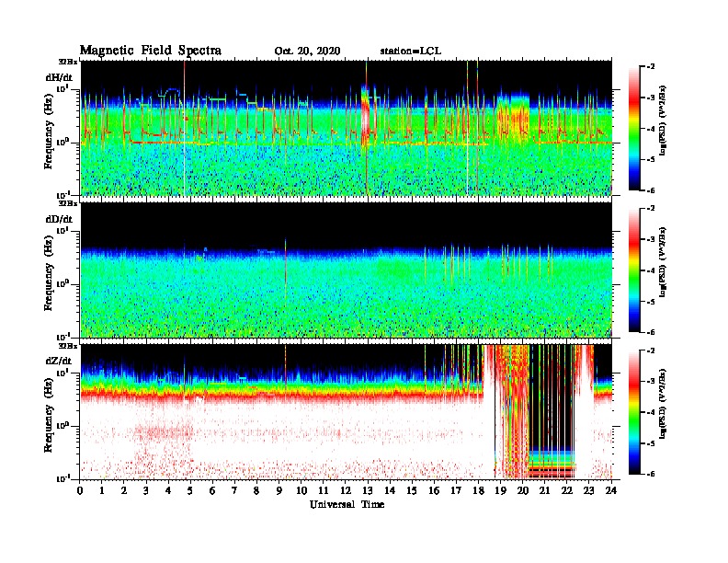The width and height of the screenshot is (728, 563).
Task: Click the "Universal Time" axis label
Action: click(x=347, y=504)
